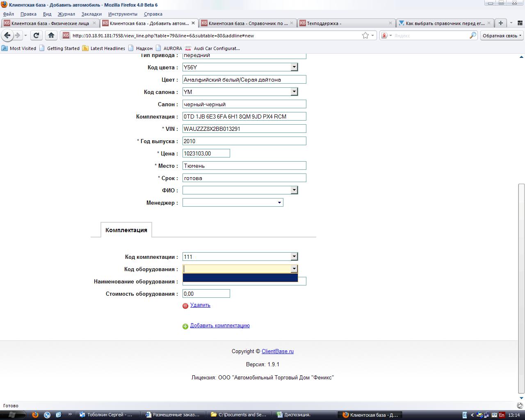Click the Стоимость оборудования field
Viewport: 525px width, 420px height.
(206, 294)
